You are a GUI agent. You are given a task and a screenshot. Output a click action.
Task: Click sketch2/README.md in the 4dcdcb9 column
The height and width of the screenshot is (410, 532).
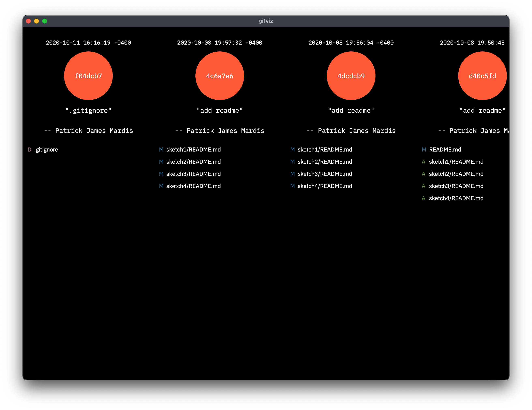(325, 162)
